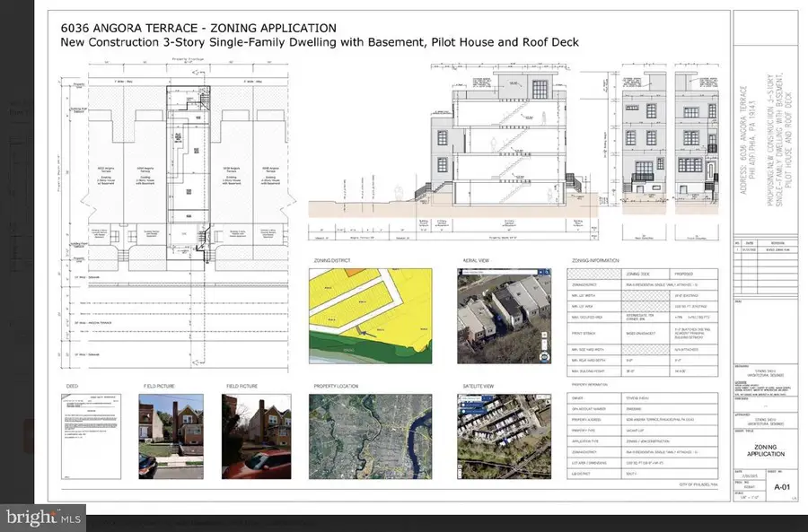Click the bright MLS logo
Screen dimensions: 808x532
(43, 519)
